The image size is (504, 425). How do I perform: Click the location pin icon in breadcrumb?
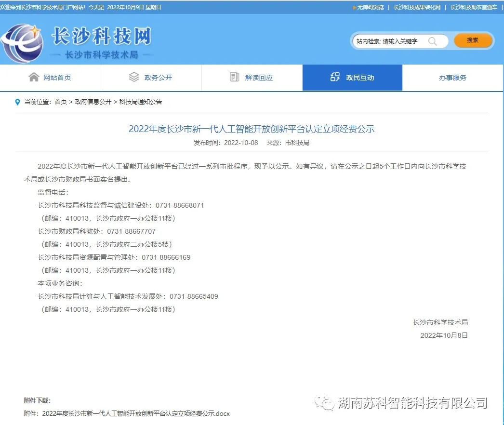18,102
